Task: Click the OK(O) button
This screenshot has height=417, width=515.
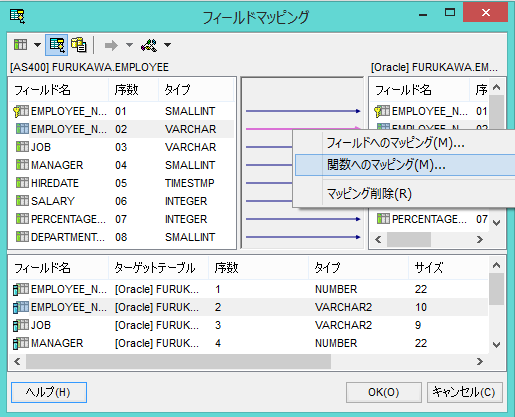Action: tap(384, 392)
